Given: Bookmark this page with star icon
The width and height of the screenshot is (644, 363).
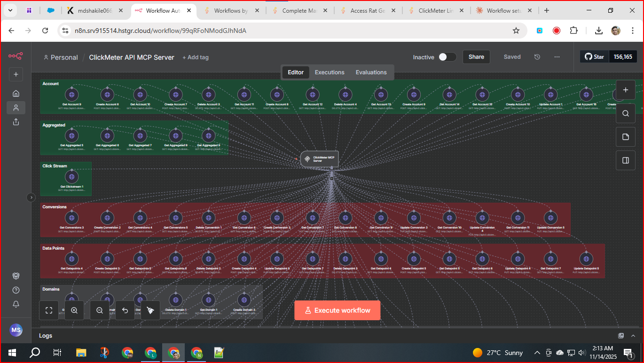Looking at the screenshot, I should (516, 31).
